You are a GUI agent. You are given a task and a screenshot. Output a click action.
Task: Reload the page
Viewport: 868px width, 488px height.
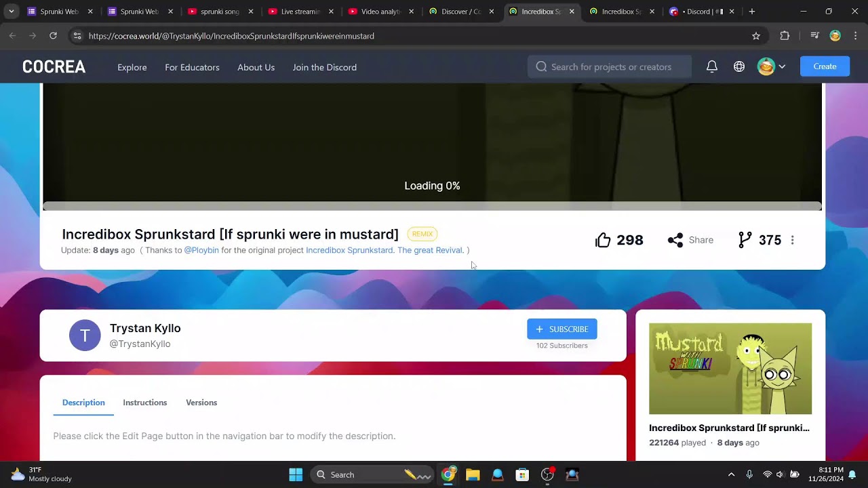(53, 36)
